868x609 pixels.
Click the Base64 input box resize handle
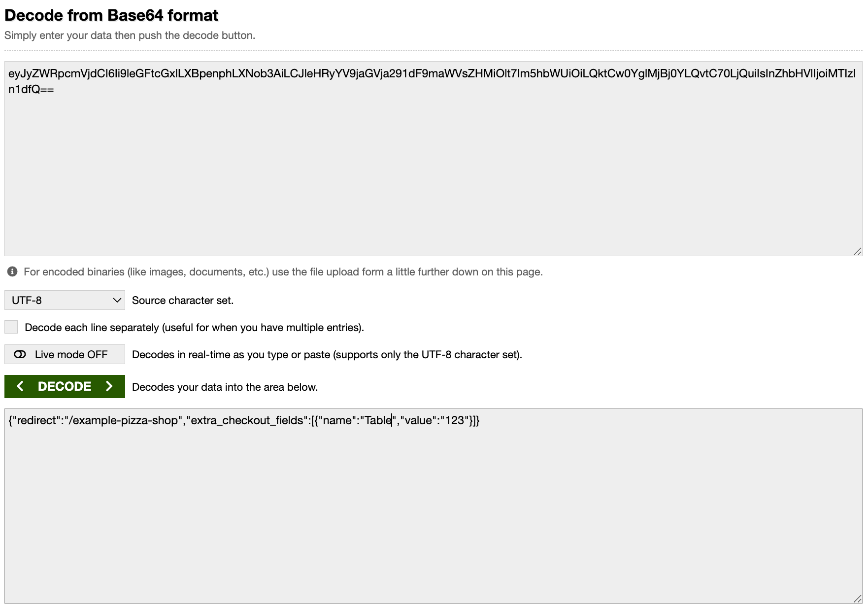(x=857, y=251)
